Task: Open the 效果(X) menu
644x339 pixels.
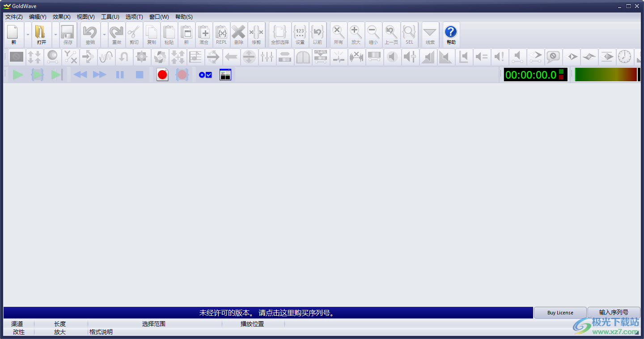Action: pos(61,17)
